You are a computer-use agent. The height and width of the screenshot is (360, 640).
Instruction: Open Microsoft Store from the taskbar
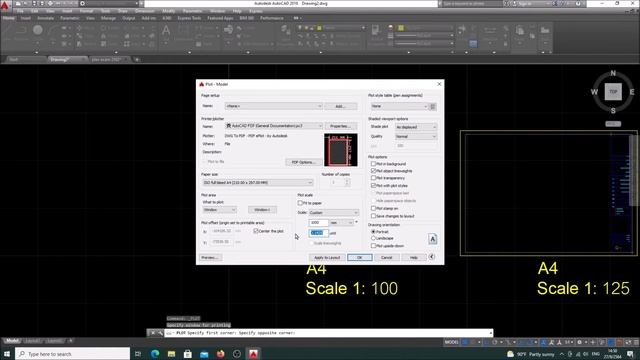pos(188,353)
